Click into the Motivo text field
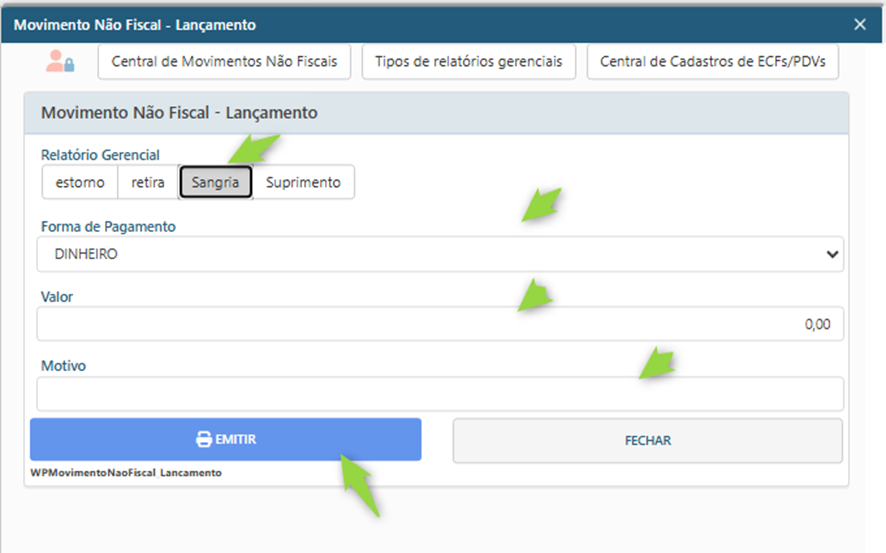This screenshot has height=553, width=886. pyautogui.click(x=440, y=394)
